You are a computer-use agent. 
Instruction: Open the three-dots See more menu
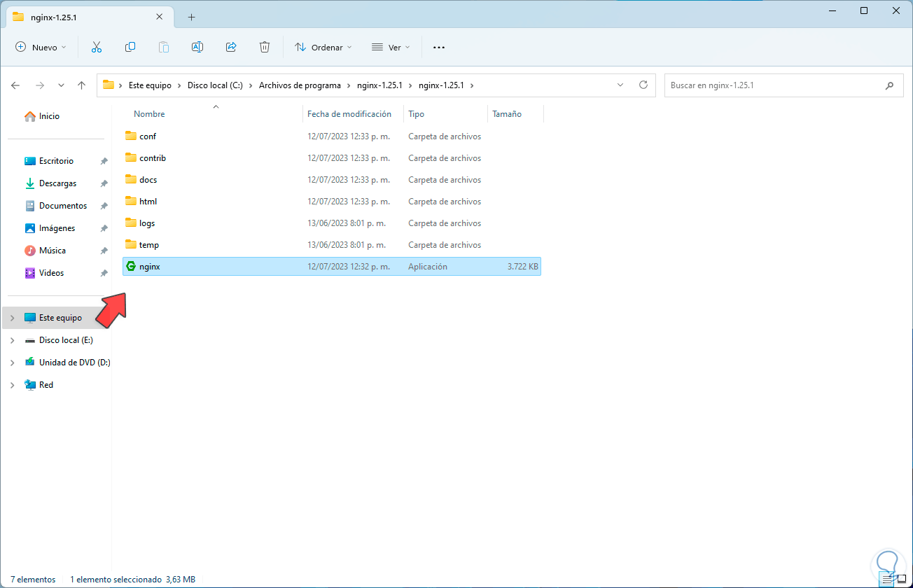click(439, 48)
